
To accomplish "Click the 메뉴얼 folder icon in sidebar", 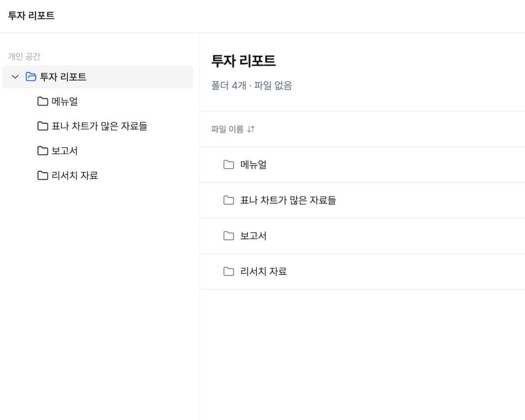I will coord(43,101).
